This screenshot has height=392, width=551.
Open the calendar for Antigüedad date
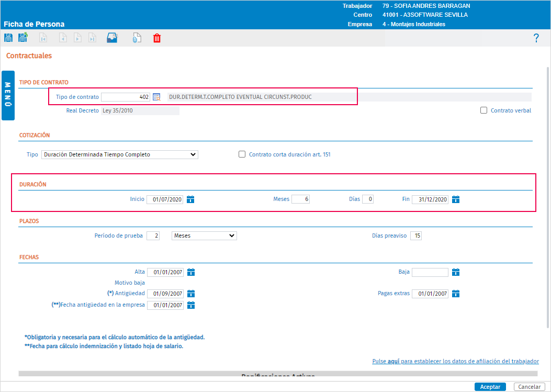(191, 294)
